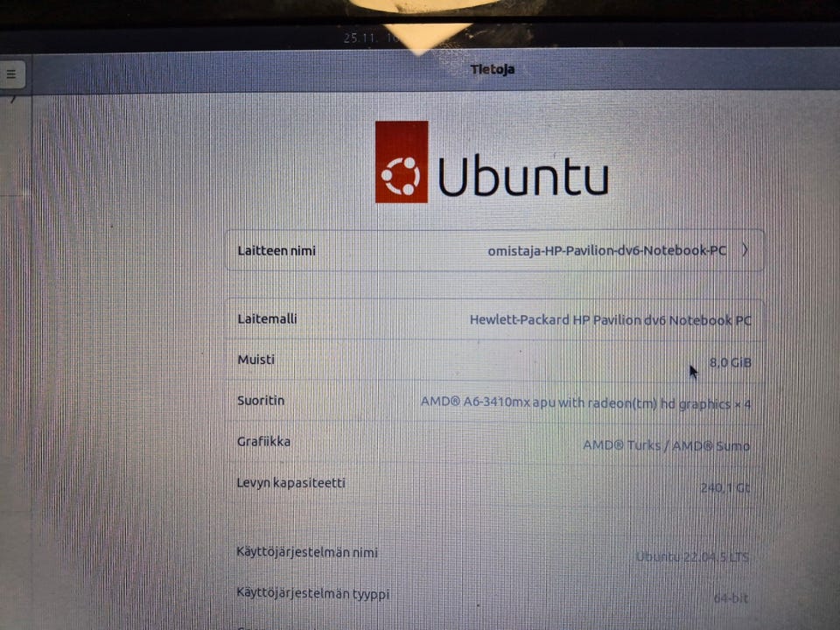Select the AMD A6-3410mx processor value
840x630 pixels.
click(585, 402)
